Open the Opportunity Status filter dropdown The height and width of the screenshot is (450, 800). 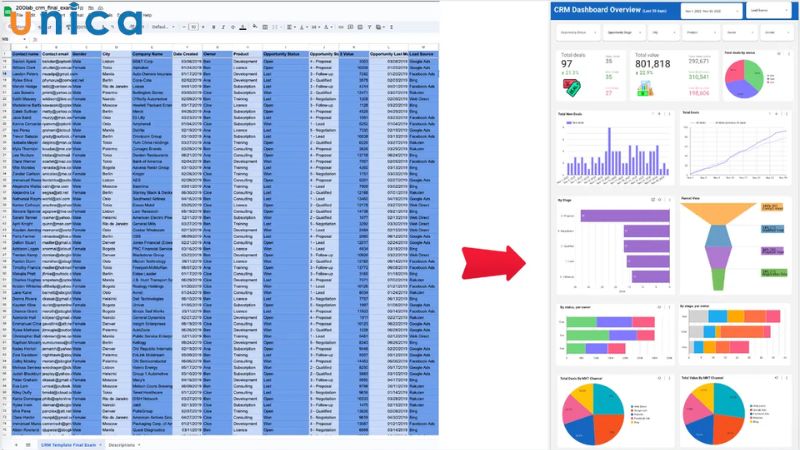(578, 33)
